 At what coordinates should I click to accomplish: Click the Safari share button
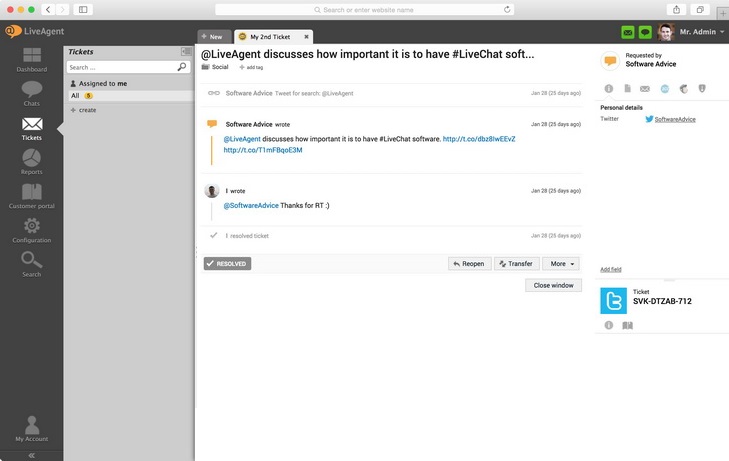point(676,9)
